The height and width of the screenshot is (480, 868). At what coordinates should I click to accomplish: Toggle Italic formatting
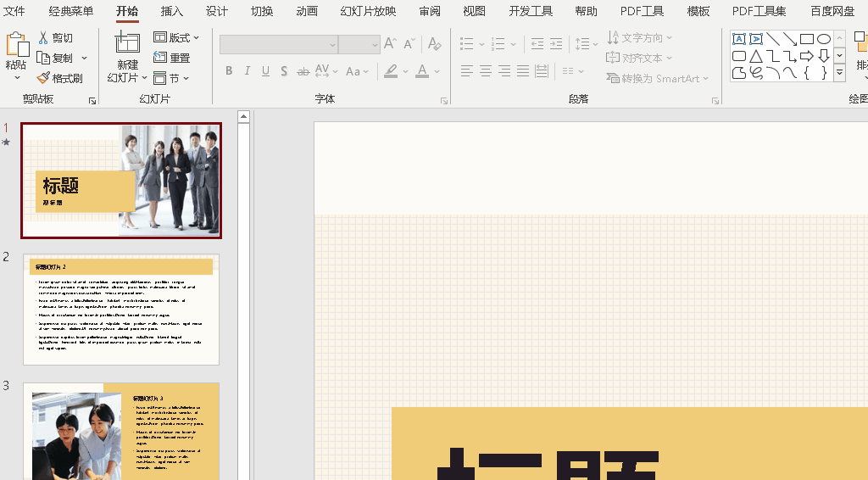tap(247, 71)
